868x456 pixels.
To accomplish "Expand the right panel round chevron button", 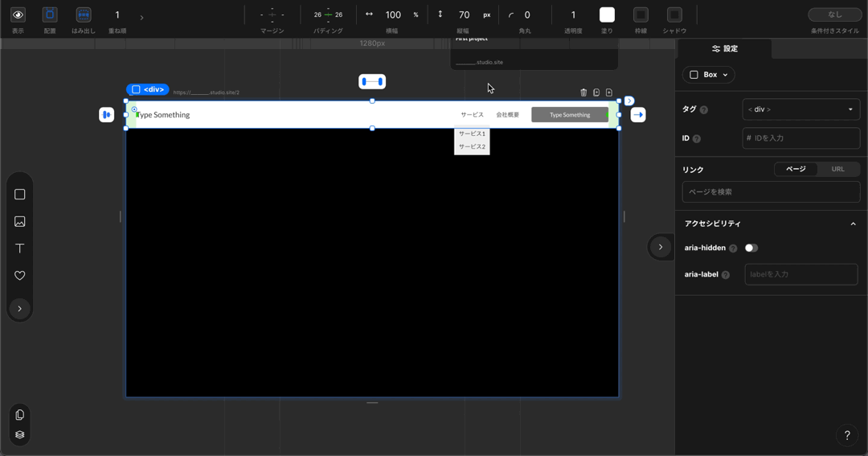I will (661, 247).
